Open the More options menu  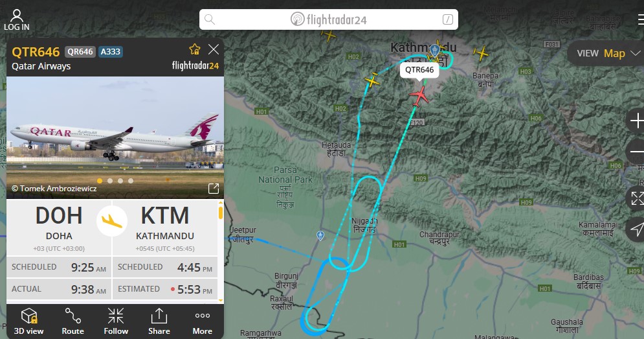point(203,321)
